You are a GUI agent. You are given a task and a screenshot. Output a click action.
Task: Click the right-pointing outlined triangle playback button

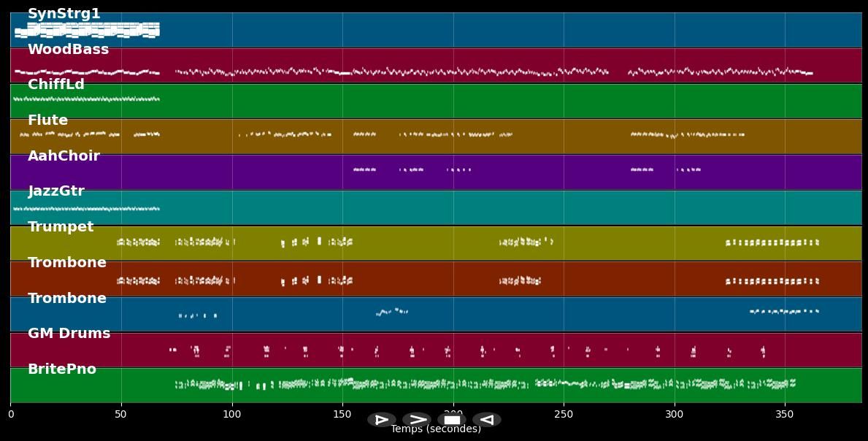381,420
